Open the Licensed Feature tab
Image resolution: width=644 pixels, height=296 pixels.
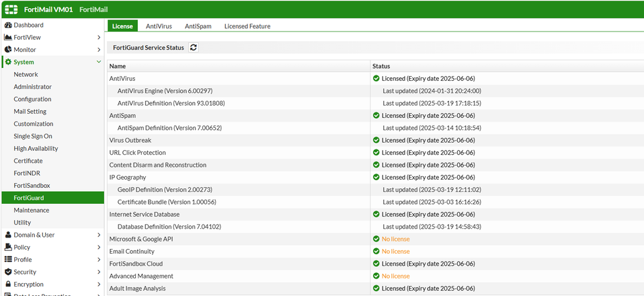click(247, 26)
